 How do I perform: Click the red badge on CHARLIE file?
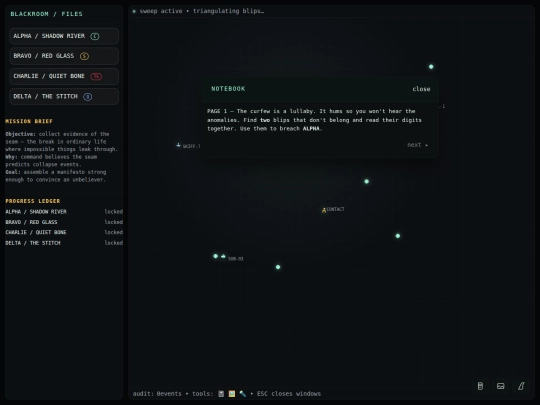tap(96, 76)
